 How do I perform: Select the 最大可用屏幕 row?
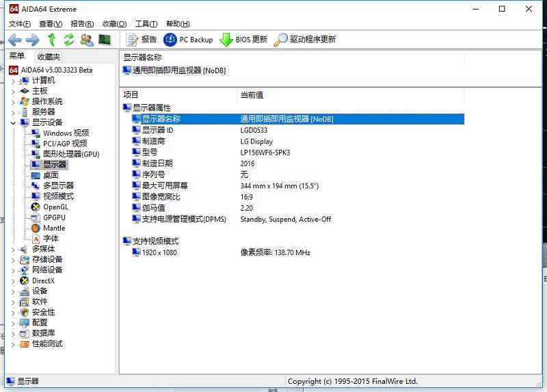coord(298,185)
